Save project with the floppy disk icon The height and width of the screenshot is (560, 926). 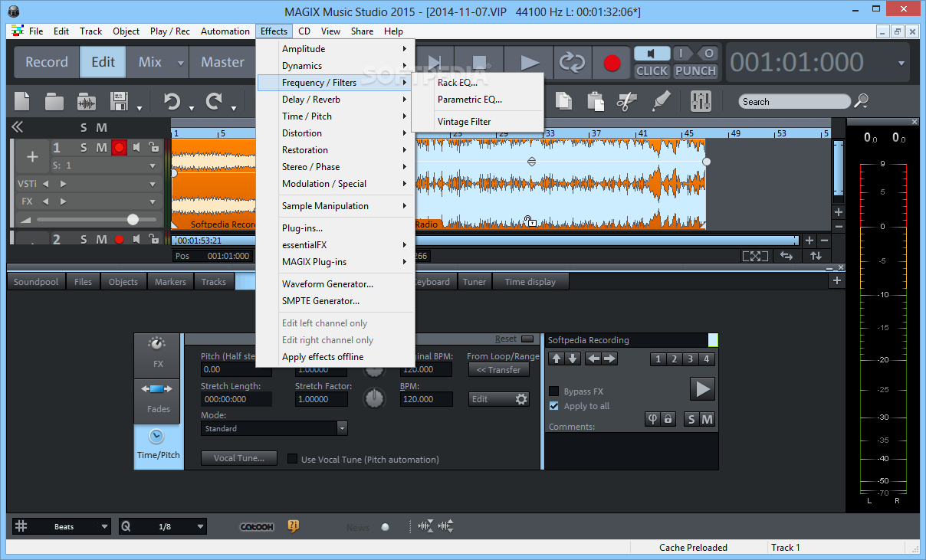point(119,102)
